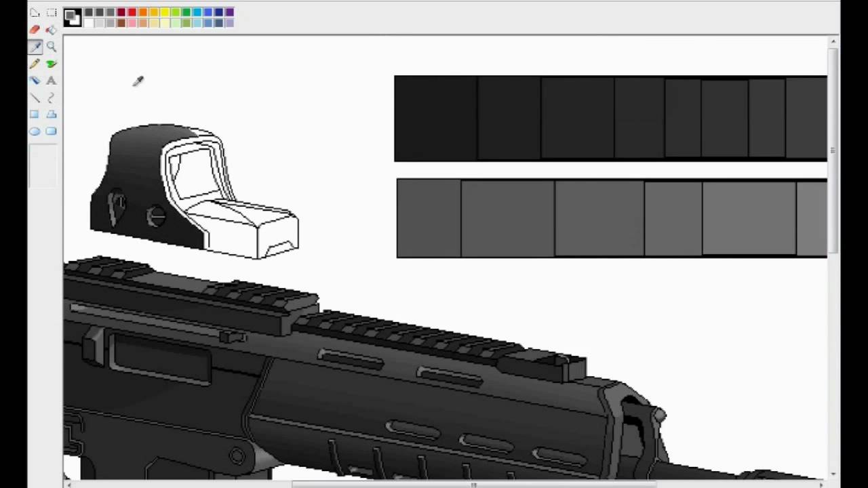Switch to the Pencil tool
This screenshot has width=868, height=488.
coord(35,64)
